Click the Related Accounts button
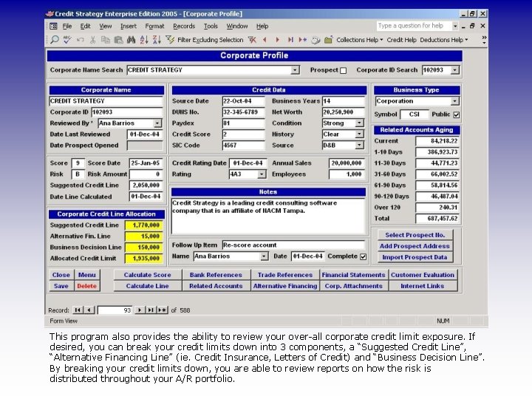Viewport: 532px width, 399px height. tap(216, 286)
